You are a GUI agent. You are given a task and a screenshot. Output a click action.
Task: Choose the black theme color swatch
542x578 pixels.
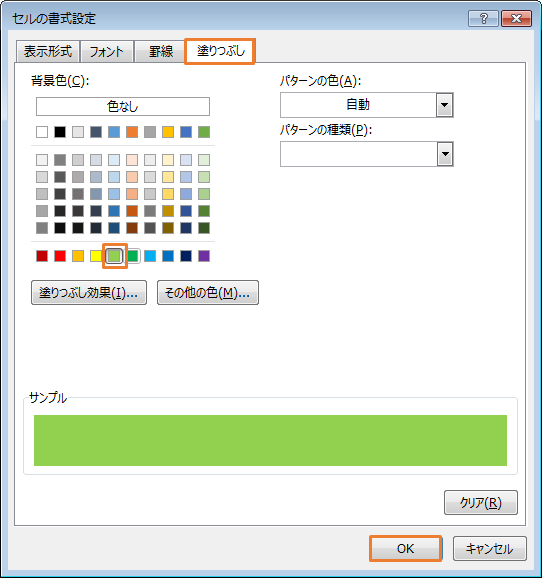pyautogui.click(x=60, y=132)
